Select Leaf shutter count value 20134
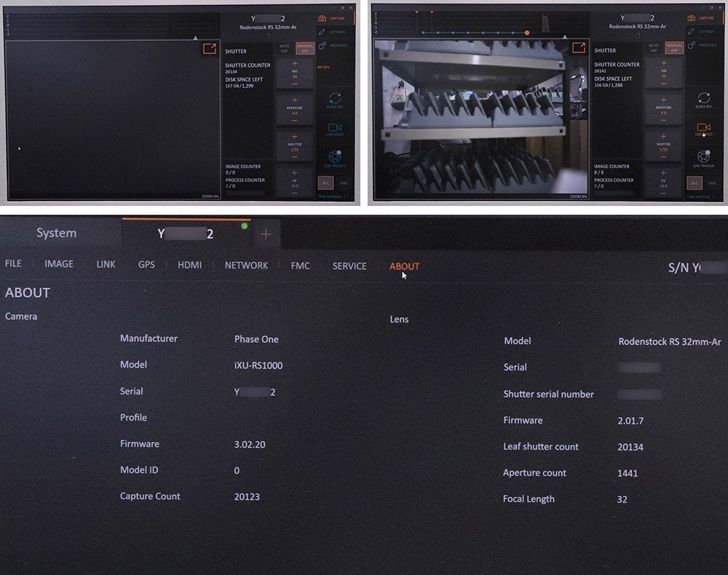Viewport: 728px width, 575px height. 630,448
